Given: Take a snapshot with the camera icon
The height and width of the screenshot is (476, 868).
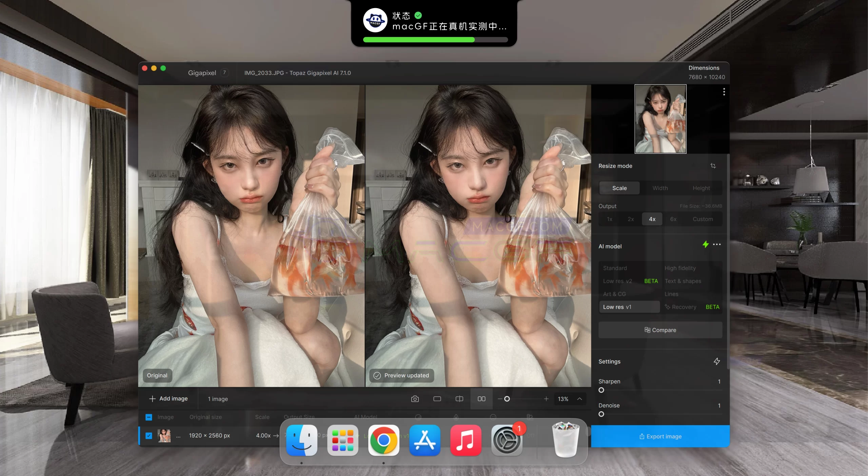Looking at the screenshot, I should 416,399.
